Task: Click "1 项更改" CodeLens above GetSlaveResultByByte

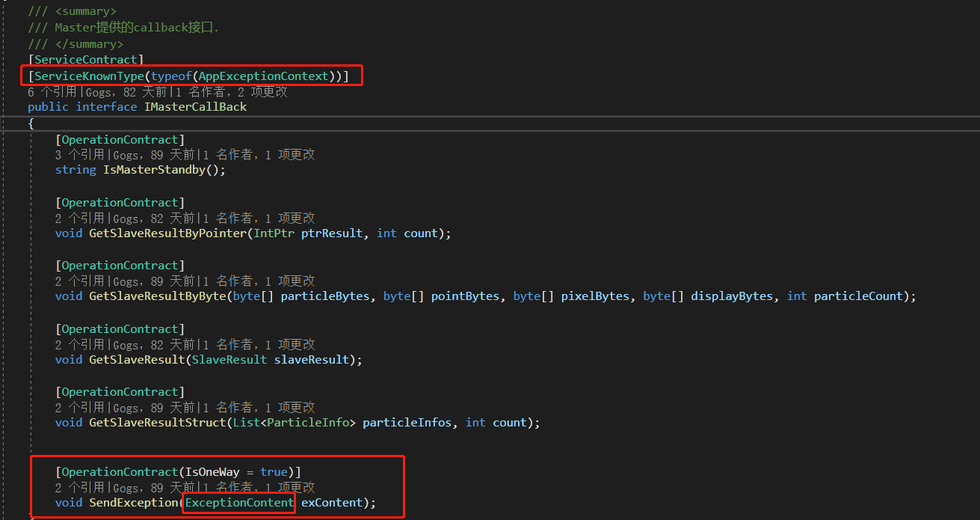Action: [291, 281]
